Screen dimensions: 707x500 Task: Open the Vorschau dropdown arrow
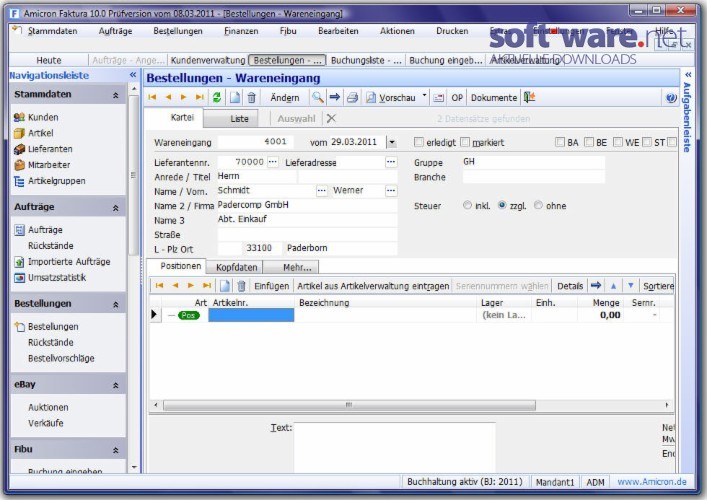424,95
